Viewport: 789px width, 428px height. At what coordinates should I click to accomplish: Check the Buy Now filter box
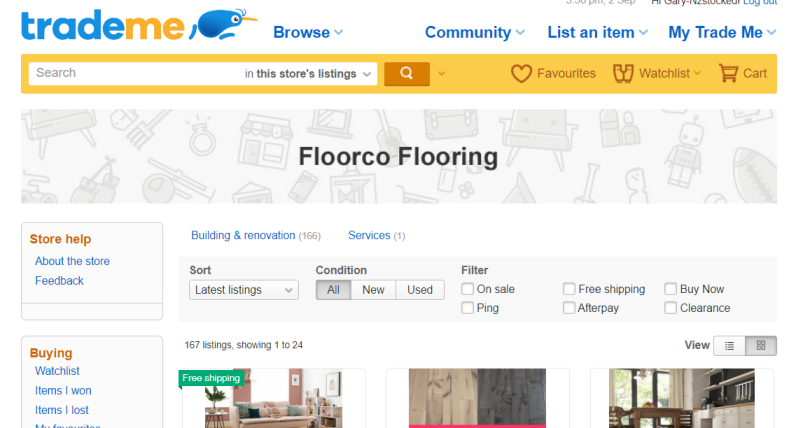671,289
